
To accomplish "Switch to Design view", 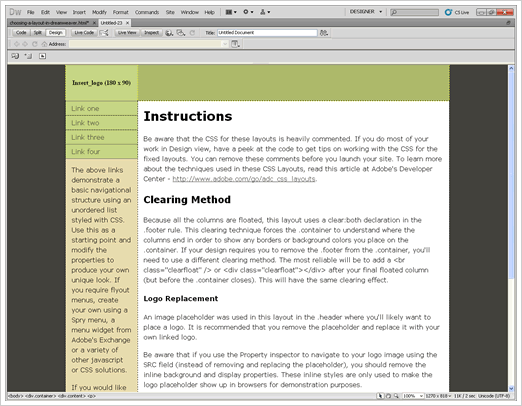I will coord(55,33).
